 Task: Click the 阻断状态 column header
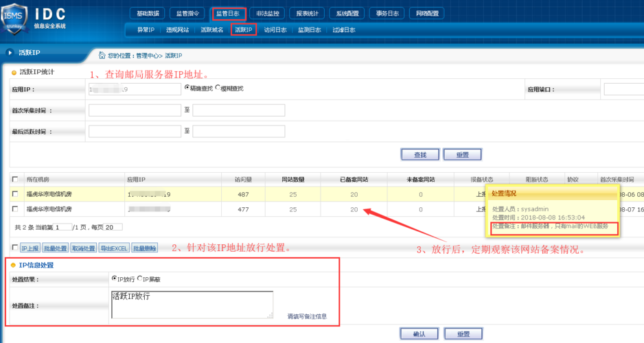[537, 179]
